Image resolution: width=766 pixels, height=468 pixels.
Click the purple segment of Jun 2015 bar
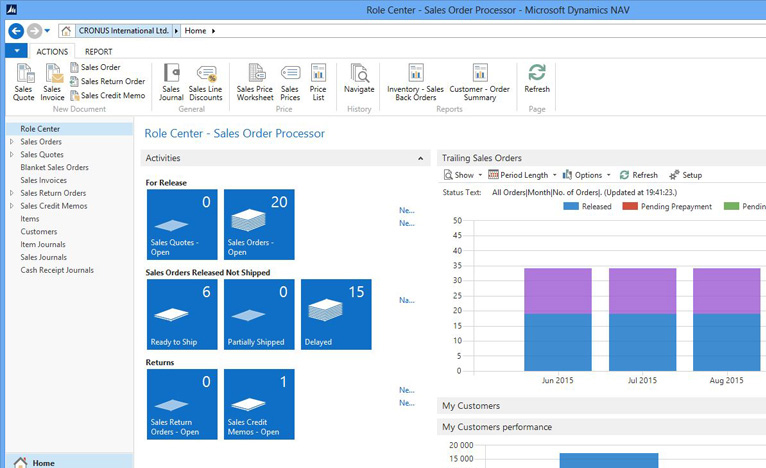558,291
